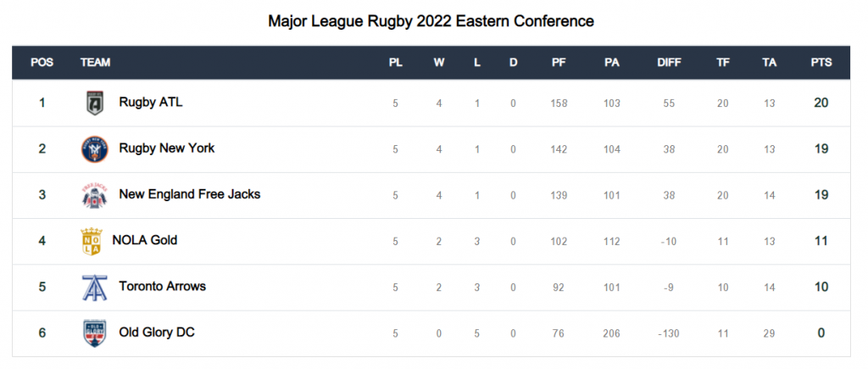The height and width of the screenshot is (369, 868).
Task: Open the Old Glory DC team link
Action: (157, 333)
